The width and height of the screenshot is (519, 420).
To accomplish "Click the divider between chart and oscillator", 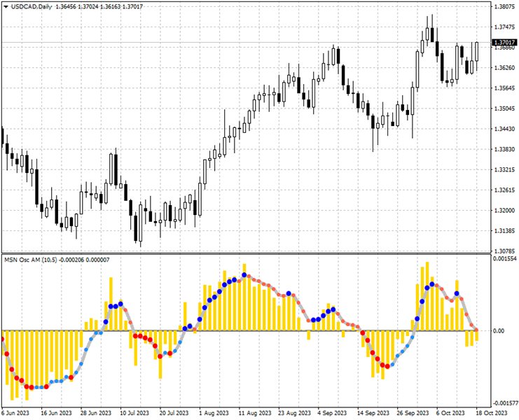I will pos(245,253).
